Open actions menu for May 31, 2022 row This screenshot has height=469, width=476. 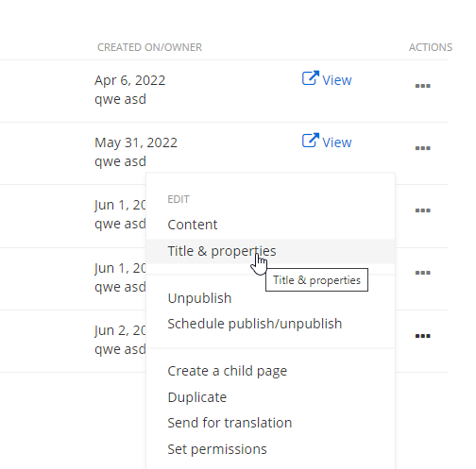(x=422, y=148)
